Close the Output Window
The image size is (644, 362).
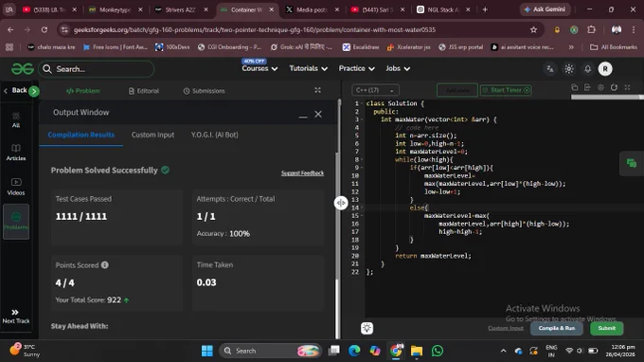318,115
